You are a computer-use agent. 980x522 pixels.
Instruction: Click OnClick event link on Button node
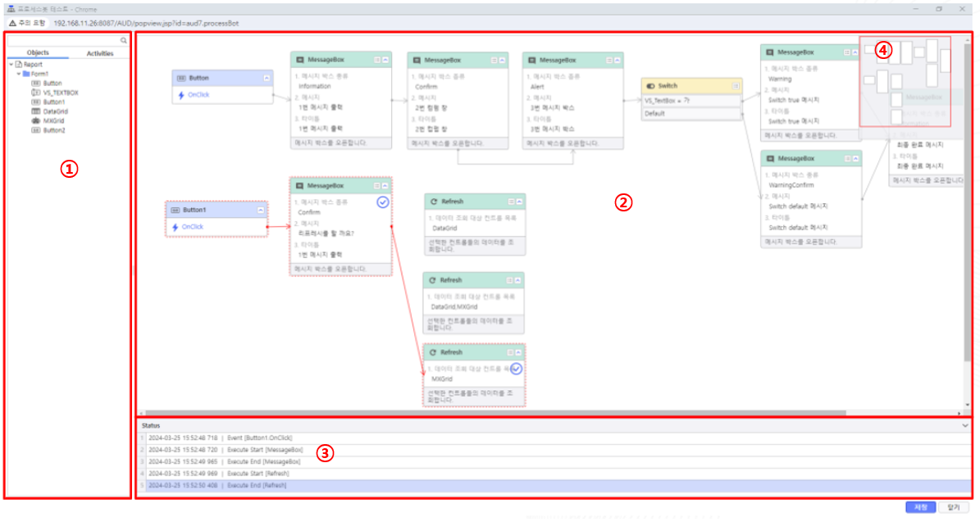pos(198,95)
